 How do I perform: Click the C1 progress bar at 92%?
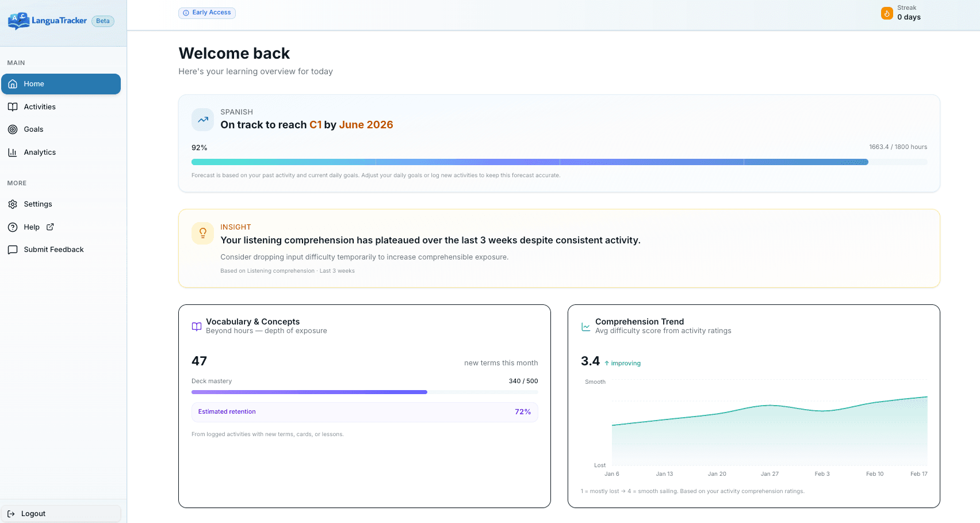[558, 162]
